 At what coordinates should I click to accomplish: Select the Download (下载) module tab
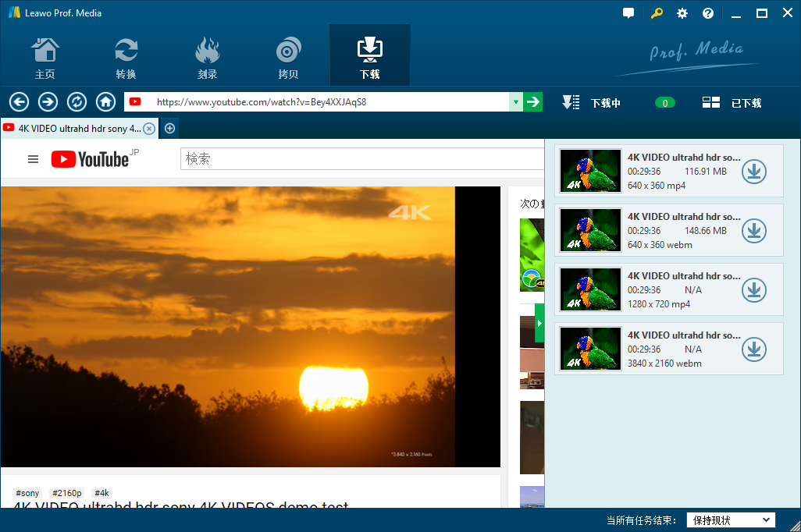(370, 55)
